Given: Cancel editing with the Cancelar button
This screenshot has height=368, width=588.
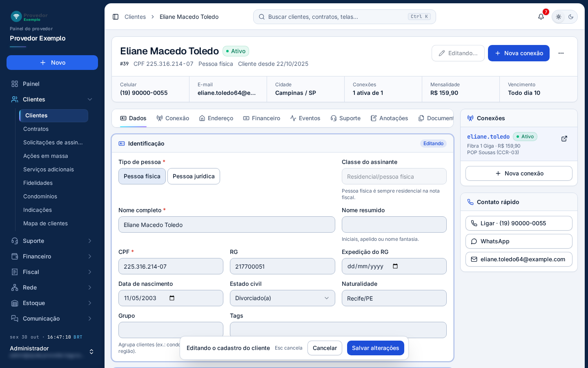Looking at the screenshot, I should [x=325, y=348].
